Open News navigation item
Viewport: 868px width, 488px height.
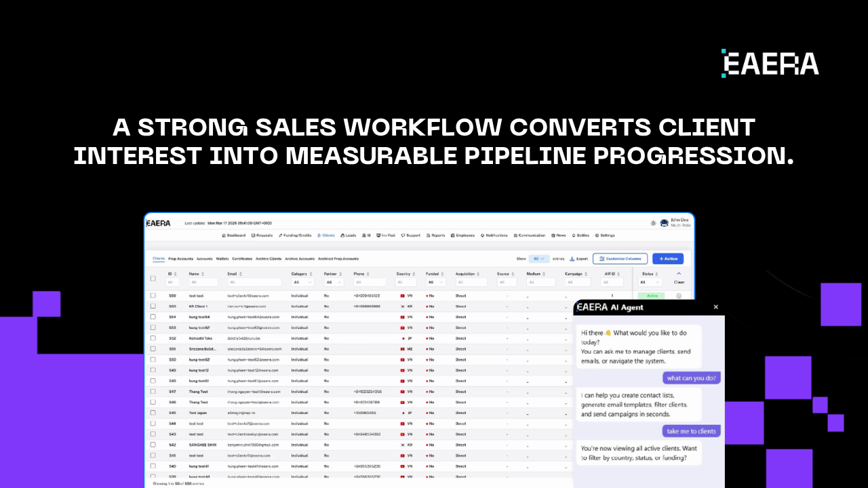559,235
